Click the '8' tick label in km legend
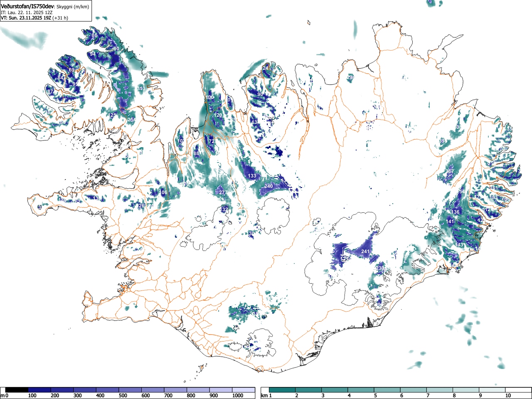 (453, 396)
